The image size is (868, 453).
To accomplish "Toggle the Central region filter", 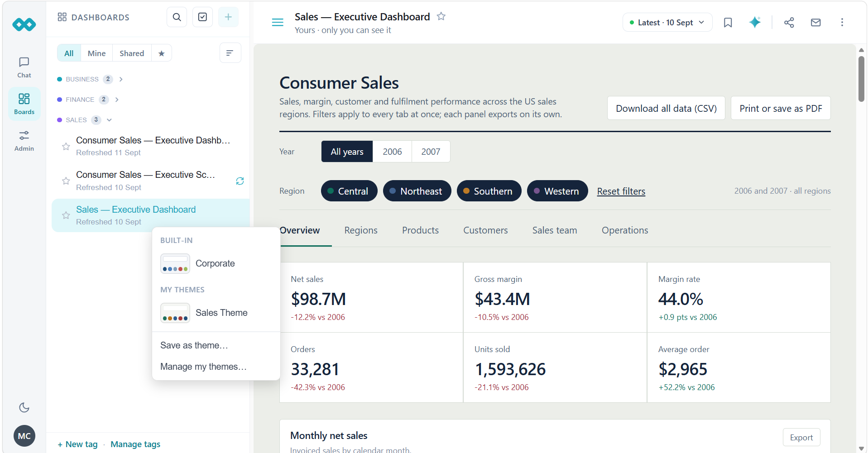I will click(349, 191).
